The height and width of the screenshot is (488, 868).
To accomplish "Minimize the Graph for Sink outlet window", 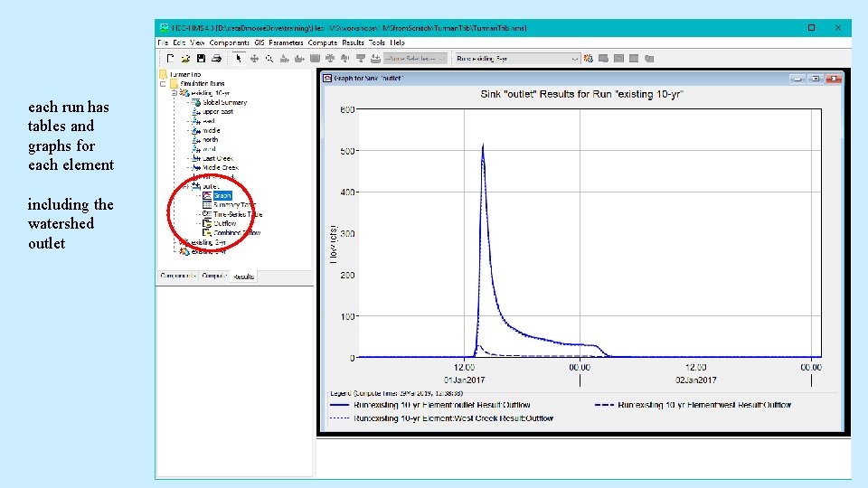I will 797,79.
